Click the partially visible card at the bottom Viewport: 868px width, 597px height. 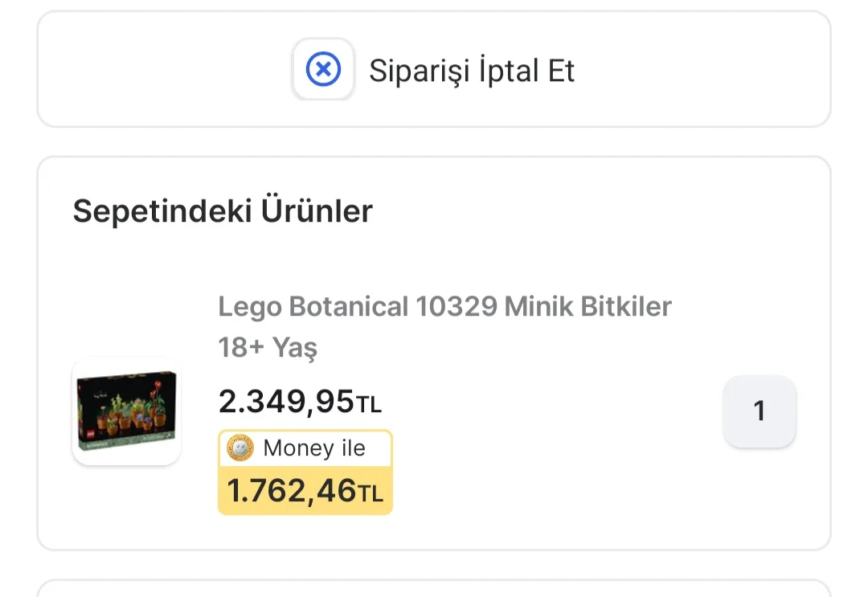(x=433, y=588)
